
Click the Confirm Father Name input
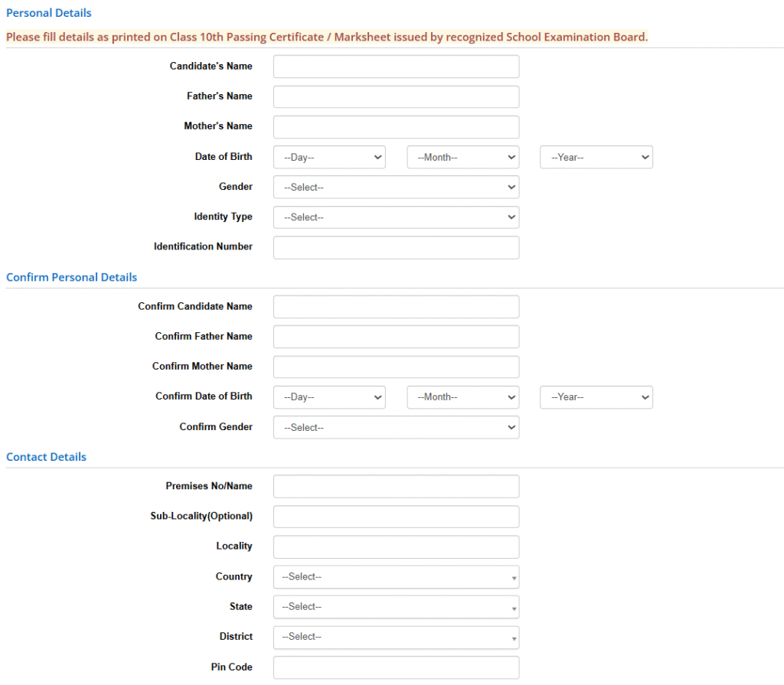(x=396, y=337)
